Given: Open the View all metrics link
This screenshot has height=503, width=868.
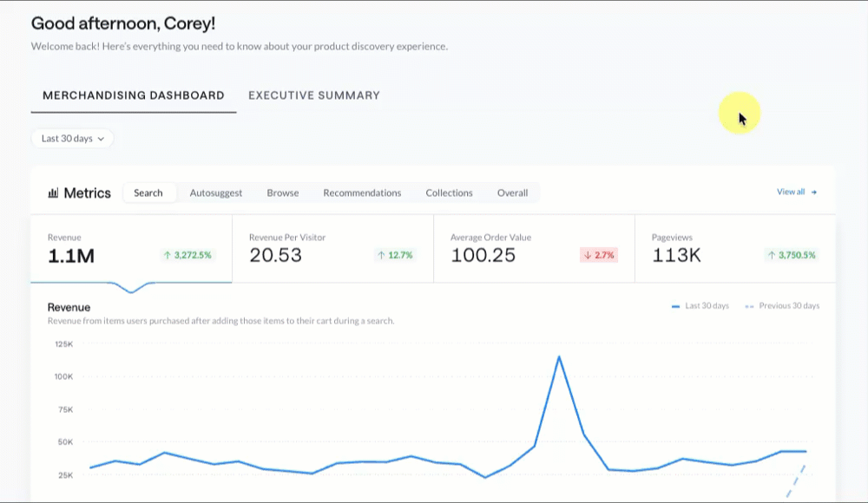Looking at the screenshot, I should (x=797, y=192).
